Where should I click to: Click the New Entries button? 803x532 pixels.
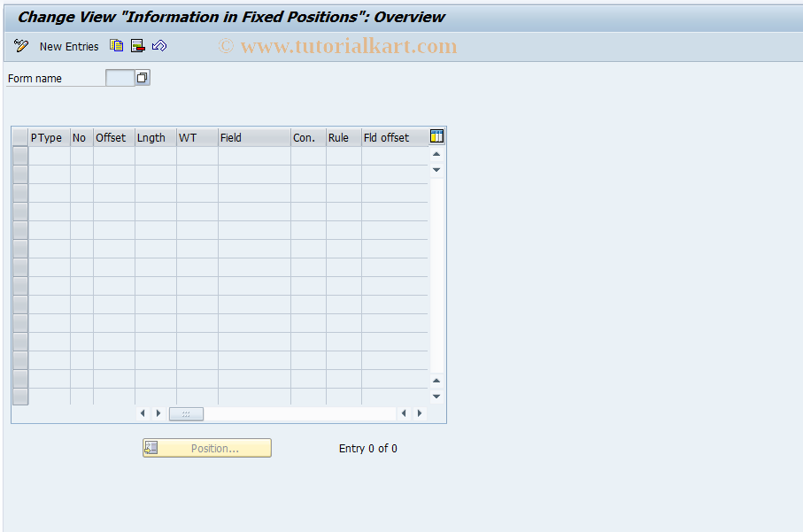tap(69, 47)
